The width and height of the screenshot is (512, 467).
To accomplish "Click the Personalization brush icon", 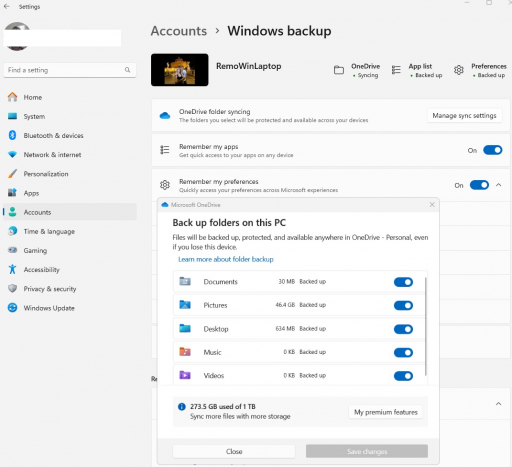I will [x=12, y=174].
